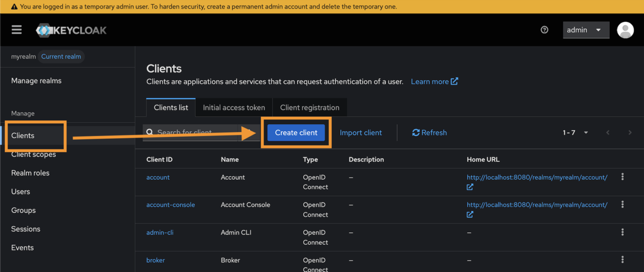This screenshot has height=272, width=644.
Task: Expand the admin user dropdown
Action: tap(586, 30)
